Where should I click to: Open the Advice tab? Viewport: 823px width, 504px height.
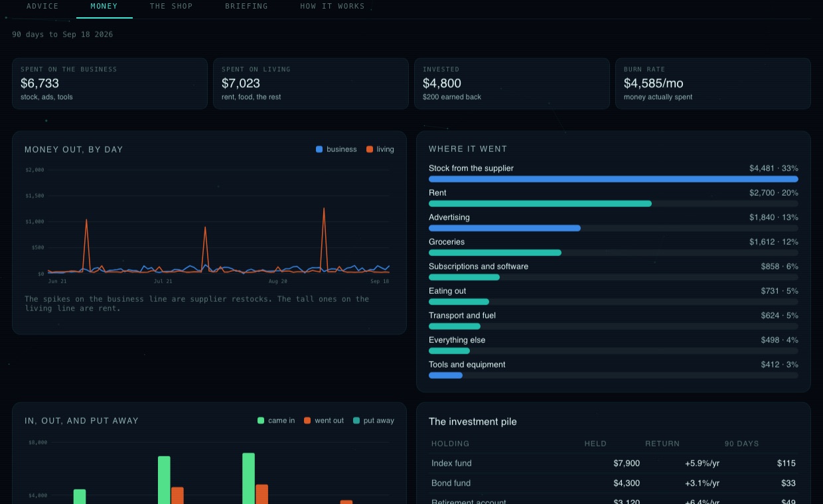(x=42, y=7)
